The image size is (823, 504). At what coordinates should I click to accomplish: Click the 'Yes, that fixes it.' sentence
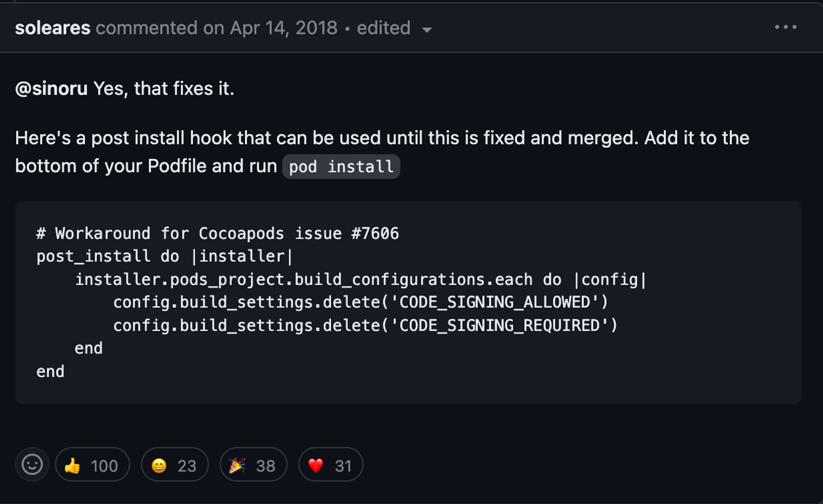(x=164, y=89)
